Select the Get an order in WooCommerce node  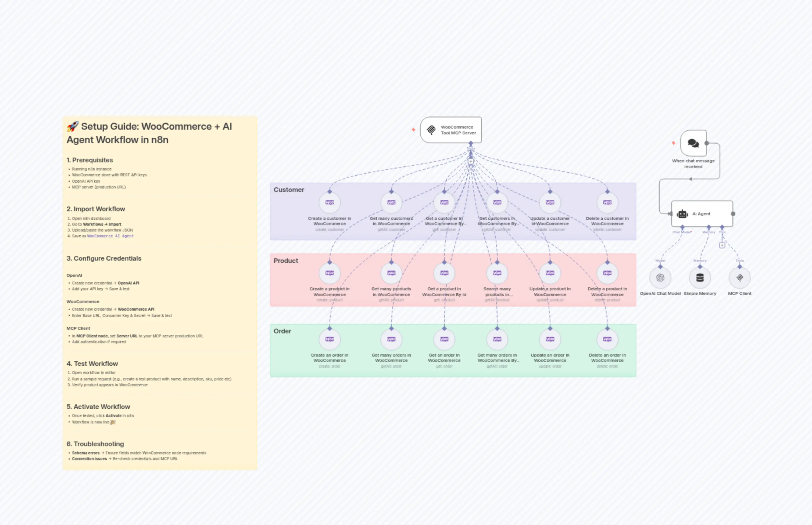click(x=444, y=339)
